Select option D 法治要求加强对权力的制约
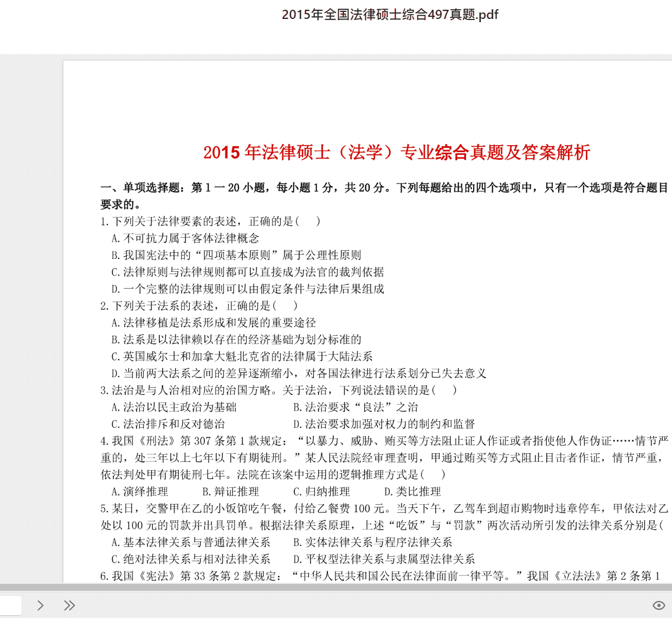 (384, 424)
